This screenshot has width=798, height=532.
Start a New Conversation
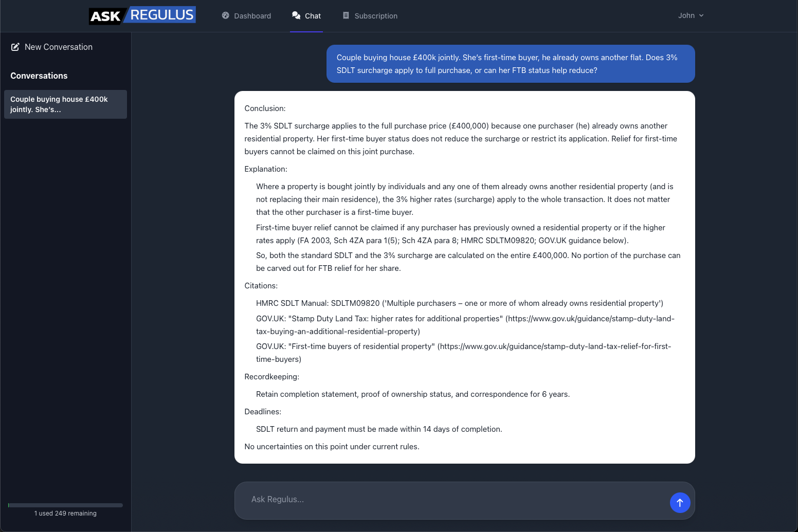point(58,46)
